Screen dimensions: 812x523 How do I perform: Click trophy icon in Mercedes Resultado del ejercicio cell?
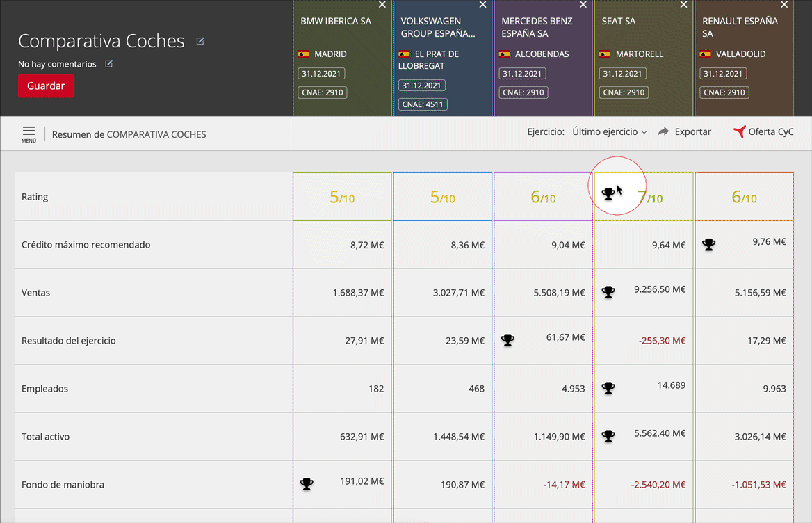(x=508, y=340)
